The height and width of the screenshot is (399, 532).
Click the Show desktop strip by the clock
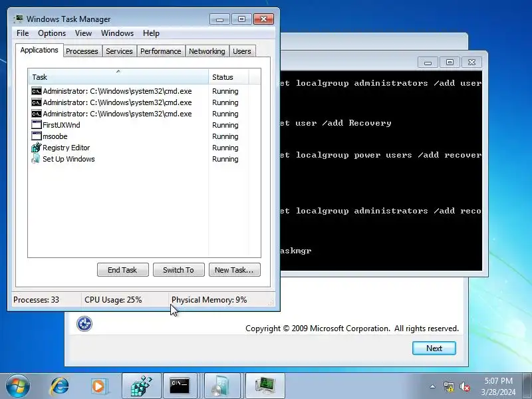(x=527, y=386)
